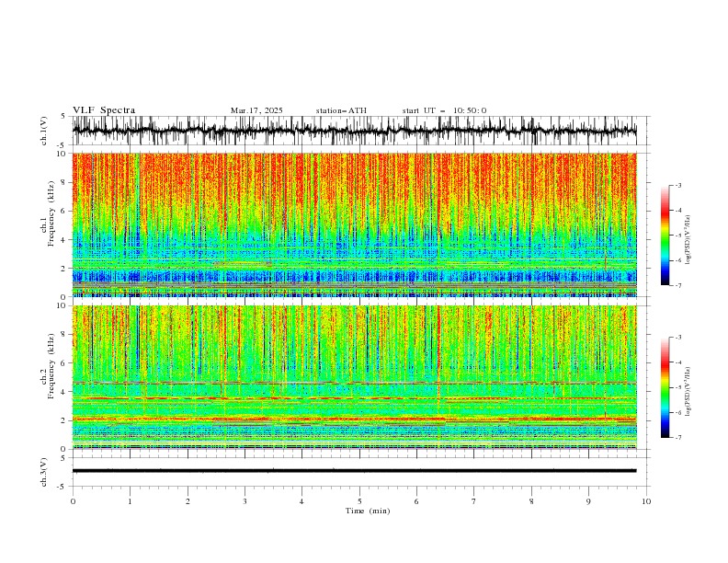
Task: Click the "10" minute tick on the time axis
Action: 646,501
